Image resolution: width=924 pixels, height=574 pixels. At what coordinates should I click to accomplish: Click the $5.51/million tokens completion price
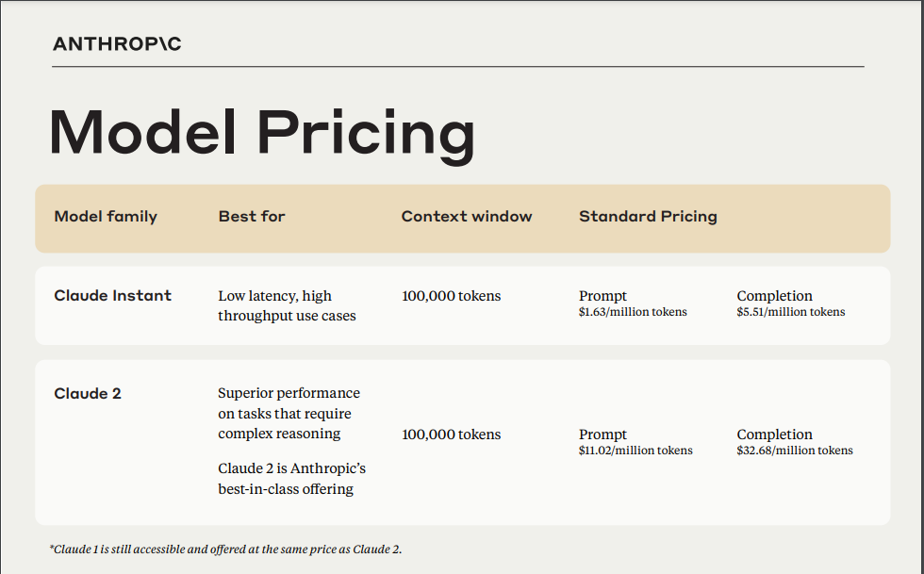(791, 312)
